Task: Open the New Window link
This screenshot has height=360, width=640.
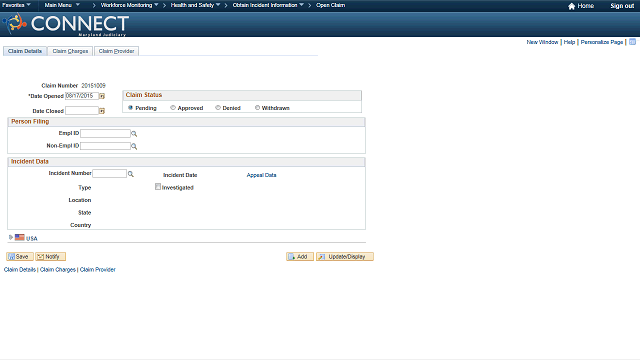Action: click(x=542, y=42)
